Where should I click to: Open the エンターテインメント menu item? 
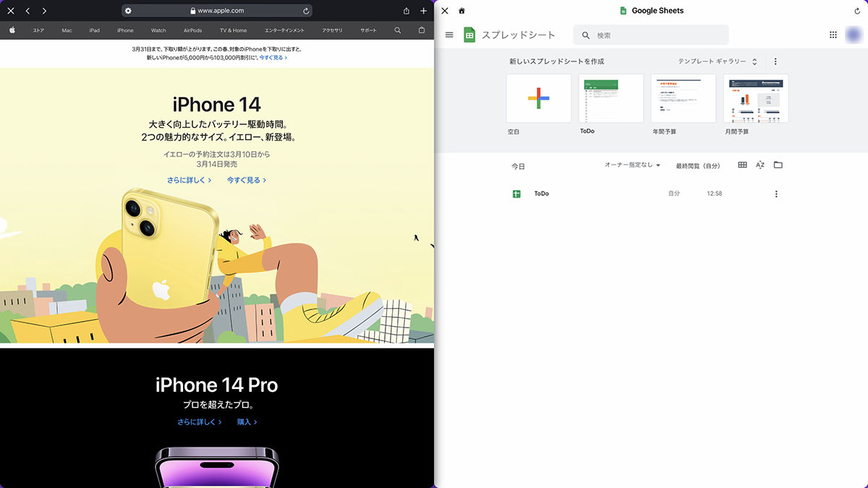click(284, 30)
